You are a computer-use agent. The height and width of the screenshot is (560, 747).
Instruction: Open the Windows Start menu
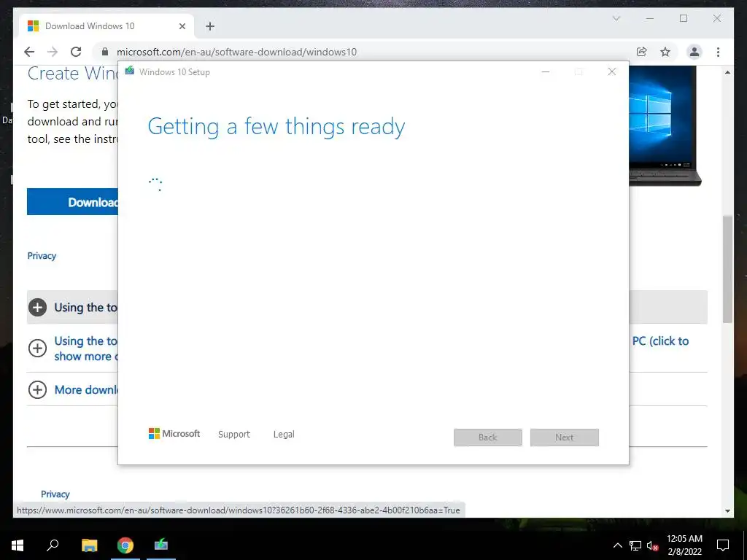(x=18, y=545)
